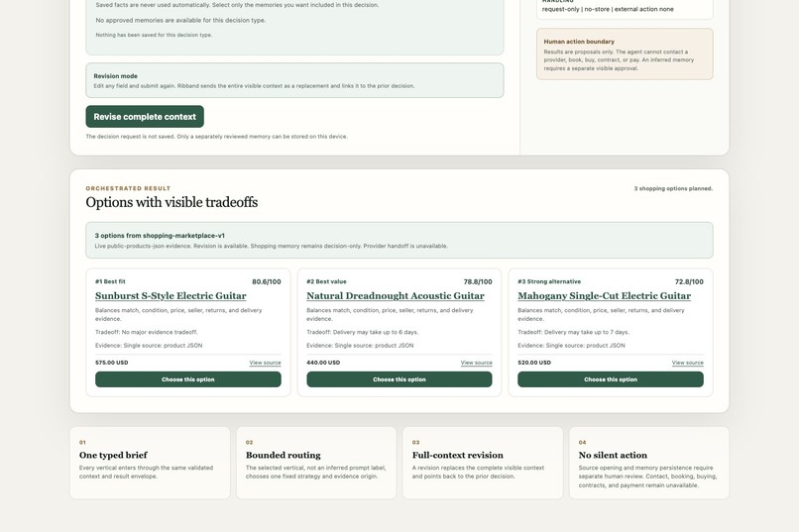Choose the Natural Dreadnought Acoustic Guitar option
The image size is (799, 532).
pos(399,379)
